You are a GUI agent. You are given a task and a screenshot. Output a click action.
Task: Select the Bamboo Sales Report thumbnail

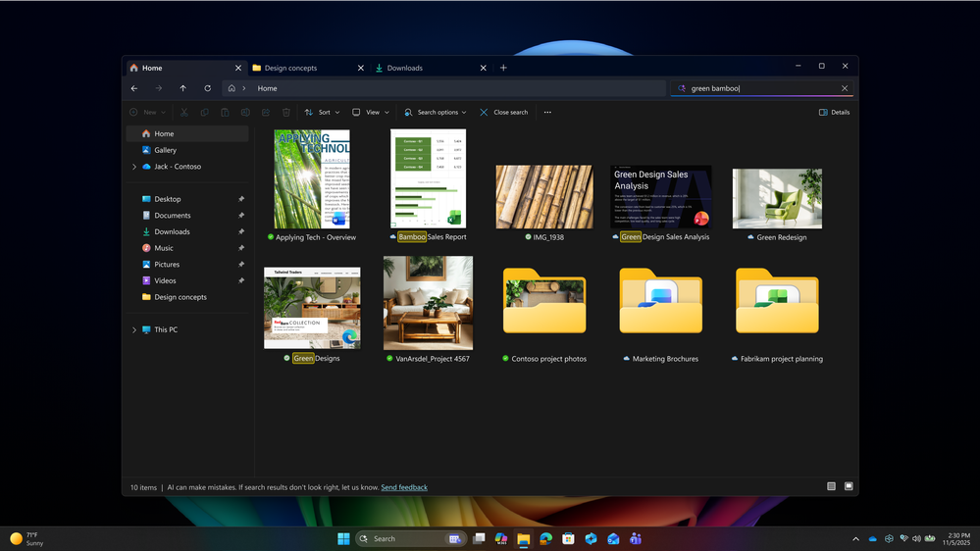tap(428, 178)
